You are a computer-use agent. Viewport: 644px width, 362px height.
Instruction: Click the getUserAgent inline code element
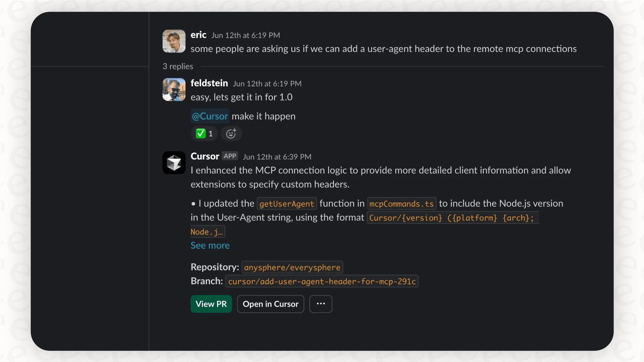tap(286, 203)
